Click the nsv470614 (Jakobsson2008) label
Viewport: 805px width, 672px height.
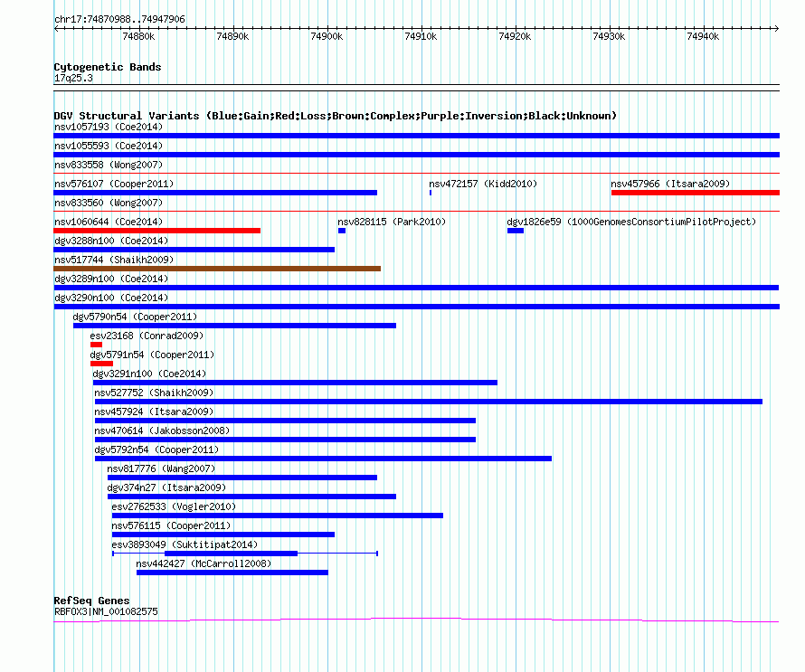(162, 431)
